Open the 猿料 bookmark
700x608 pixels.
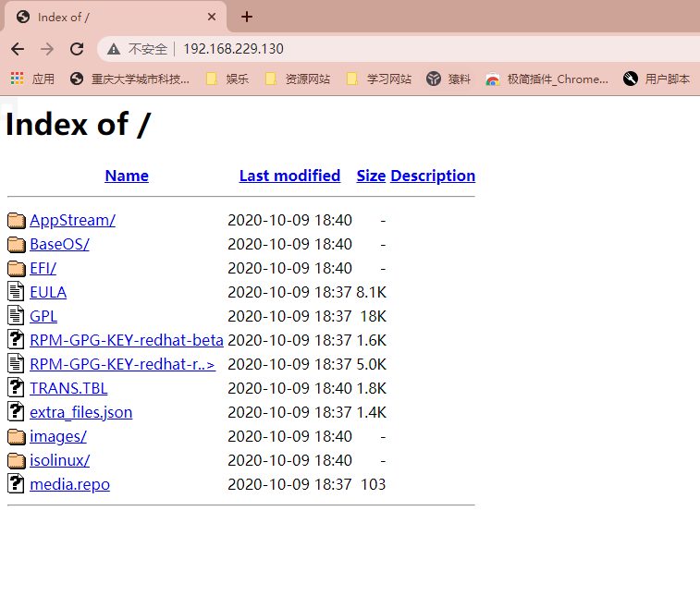(x=448, y=79)
